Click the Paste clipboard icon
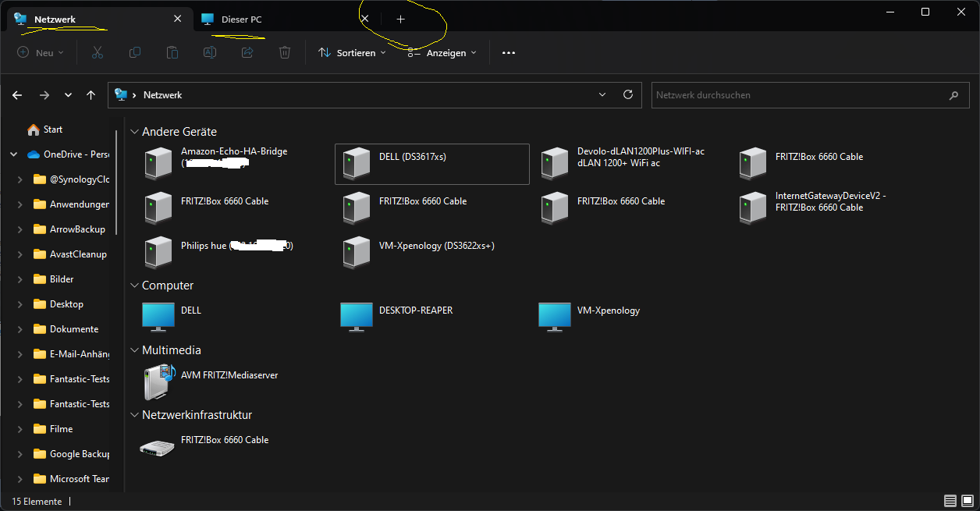980x511 pixels. coord(172,52)
